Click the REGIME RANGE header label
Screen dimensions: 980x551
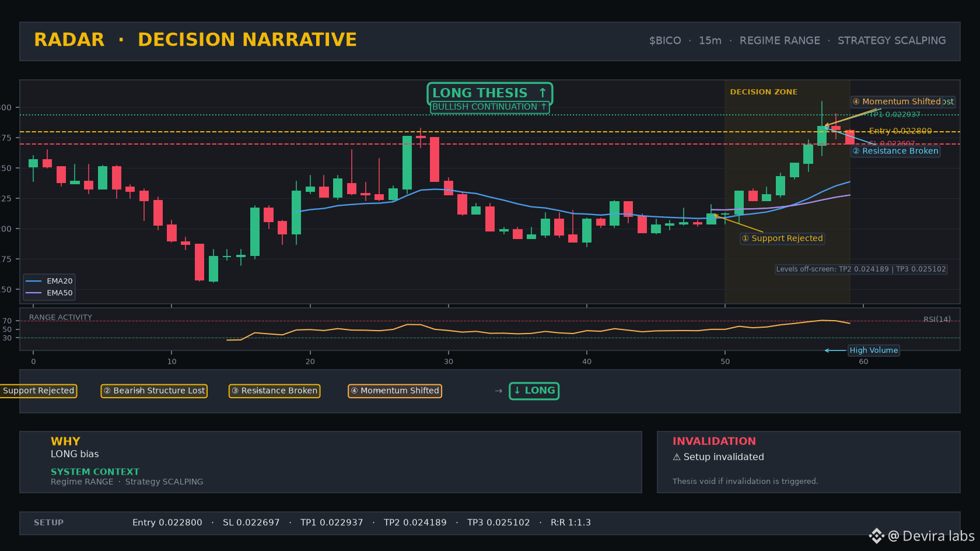coord(779,40)
